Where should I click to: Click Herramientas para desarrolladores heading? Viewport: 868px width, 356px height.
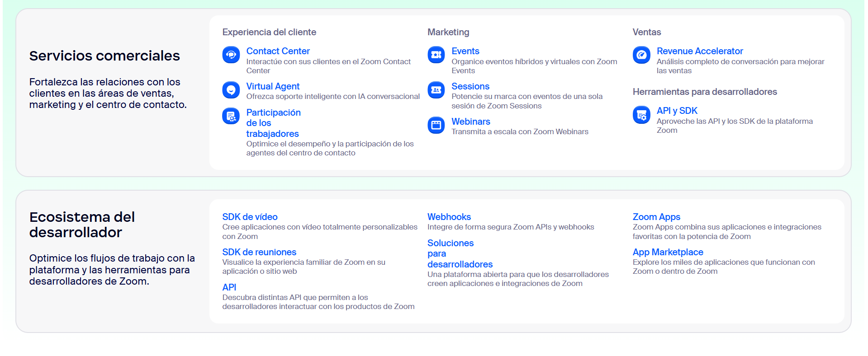[705, 92]
